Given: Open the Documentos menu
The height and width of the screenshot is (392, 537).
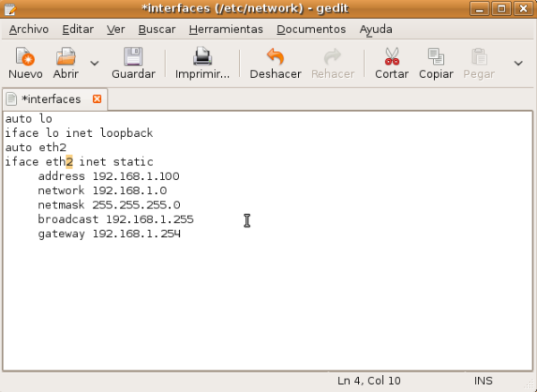Looking at the screenshot, I should [311, 29].
